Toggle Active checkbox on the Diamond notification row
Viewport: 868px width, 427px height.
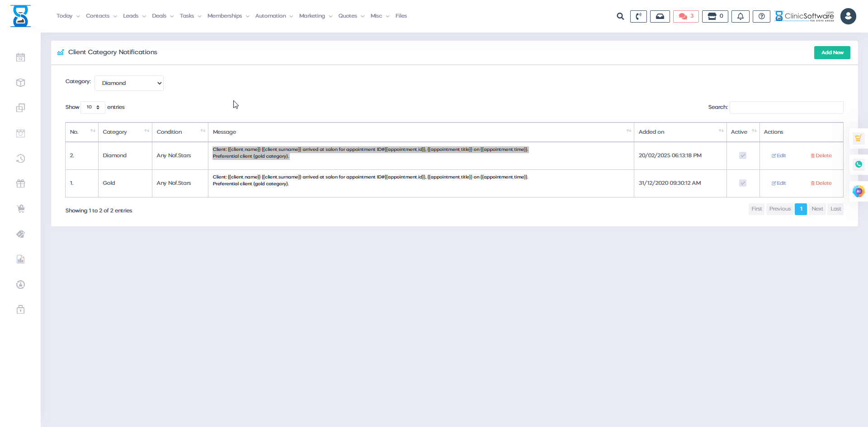point(743,155)
